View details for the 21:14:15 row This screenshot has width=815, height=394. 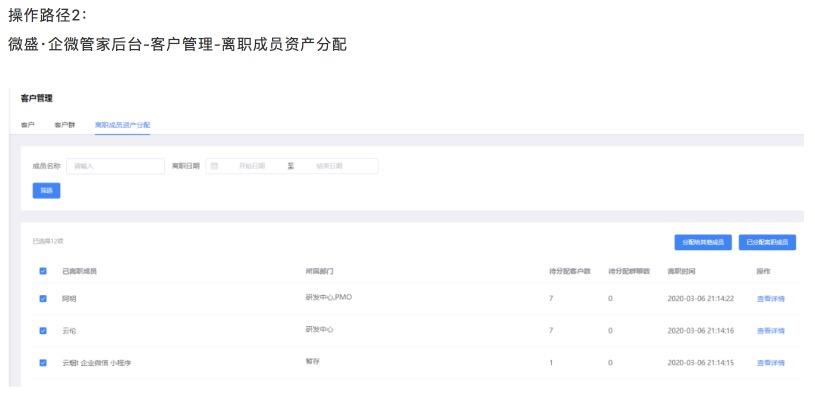coord(771,363)
